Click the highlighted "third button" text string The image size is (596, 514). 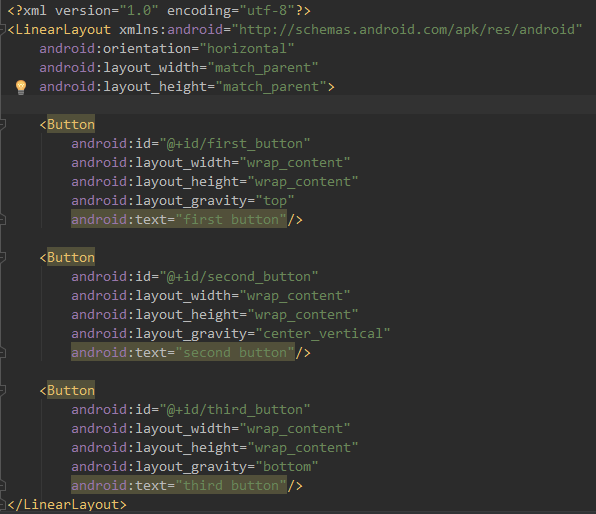point(231,486)
